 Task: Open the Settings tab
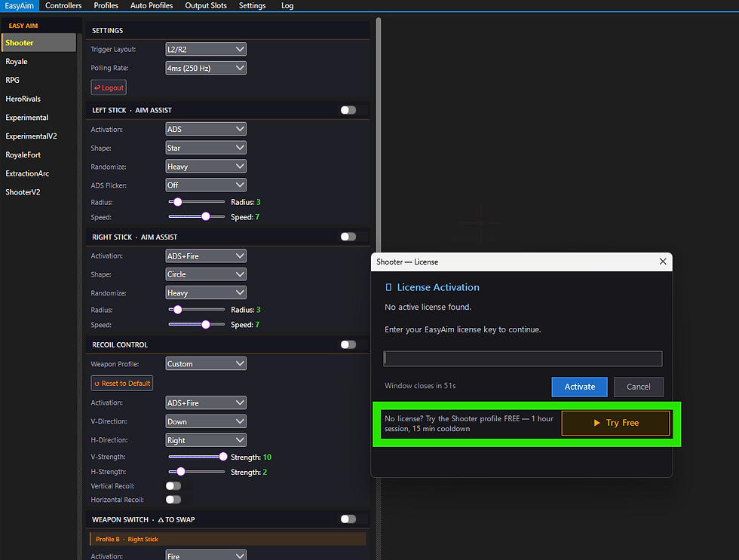[x=252, y=5]
